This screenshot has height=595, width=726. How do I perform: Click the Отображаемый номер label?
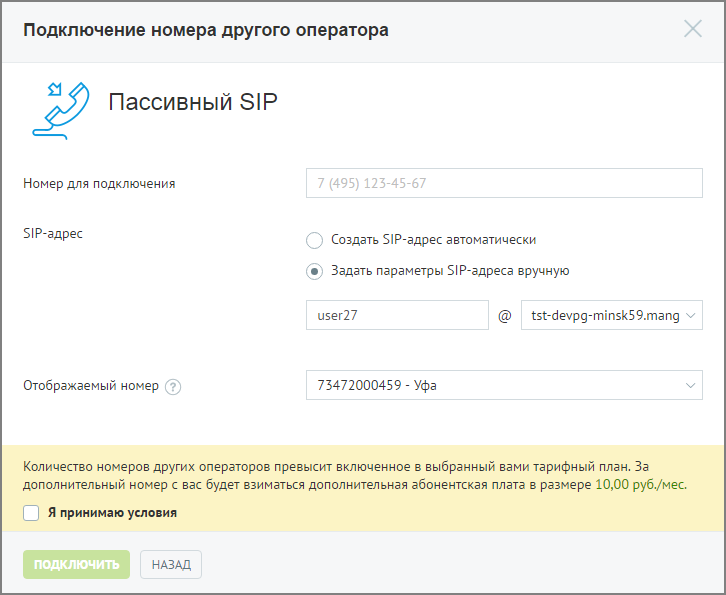pos(91,386)
